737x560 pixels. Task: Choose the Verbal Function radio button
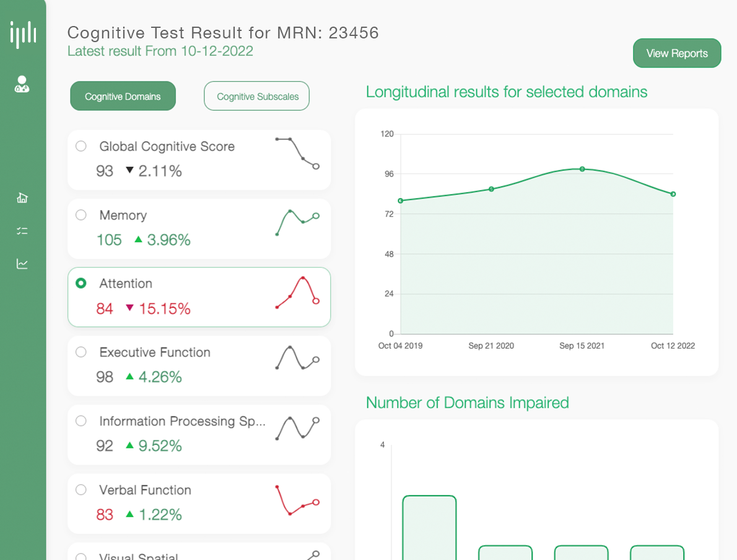(x=81, y=489)
